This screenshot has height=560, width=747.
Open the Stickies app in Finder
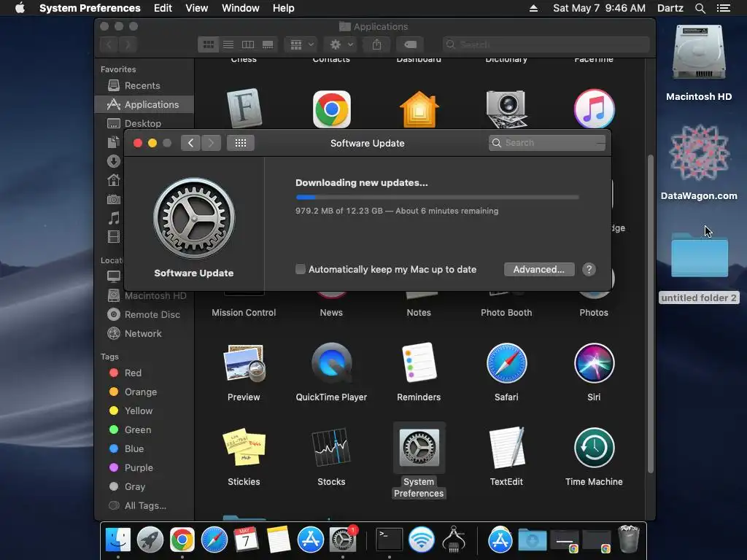[x=244, y=447]
